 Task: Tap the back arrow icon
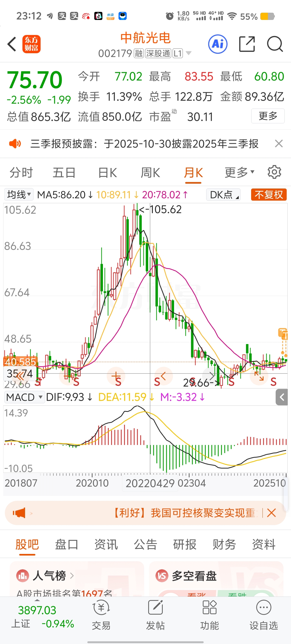pyautogui.click(x=12, y=44)
